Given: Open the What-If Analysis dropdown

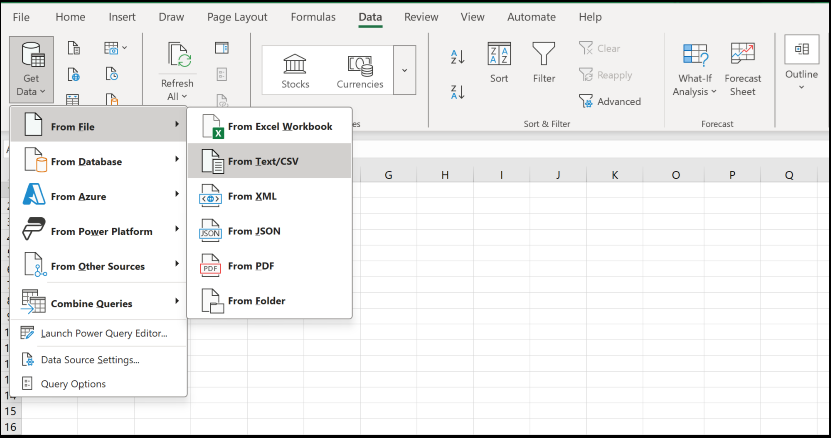Looking at the screenshot, I should click(x=695, y=69).
